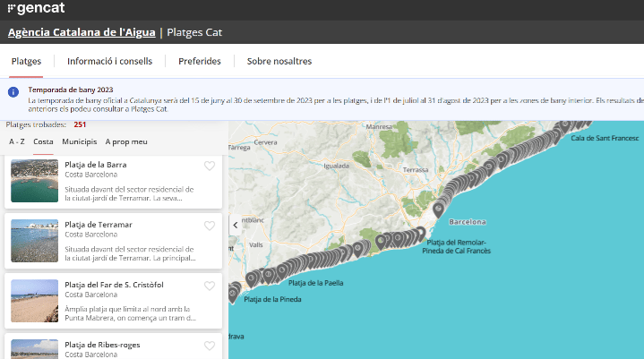The width and height of the screenshot is (644, 359).
Task: Click the 251 beaches found count
Action: [80, 124]
